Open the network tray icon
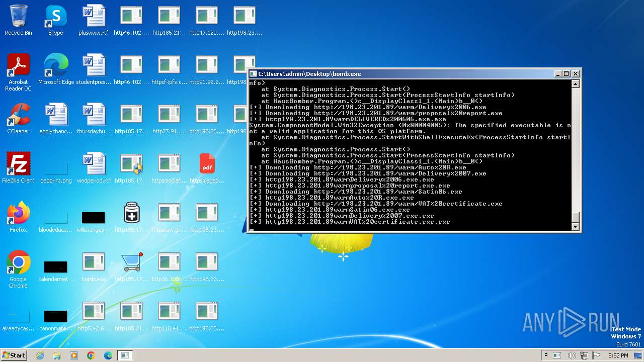This screenshot has height=362, width=644. (584, 355)
